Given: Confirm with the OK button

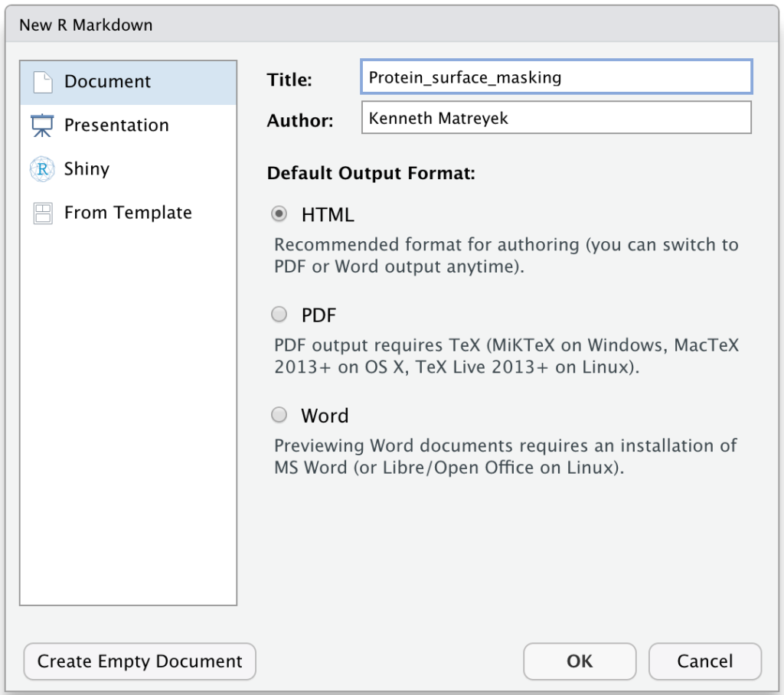Looking at the screenshot, I should [x=580, y=661].
